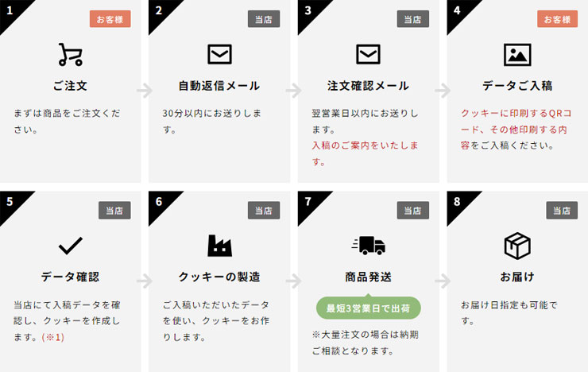
Task: Click the ご注文 heading
Action: tap(71, 86)
